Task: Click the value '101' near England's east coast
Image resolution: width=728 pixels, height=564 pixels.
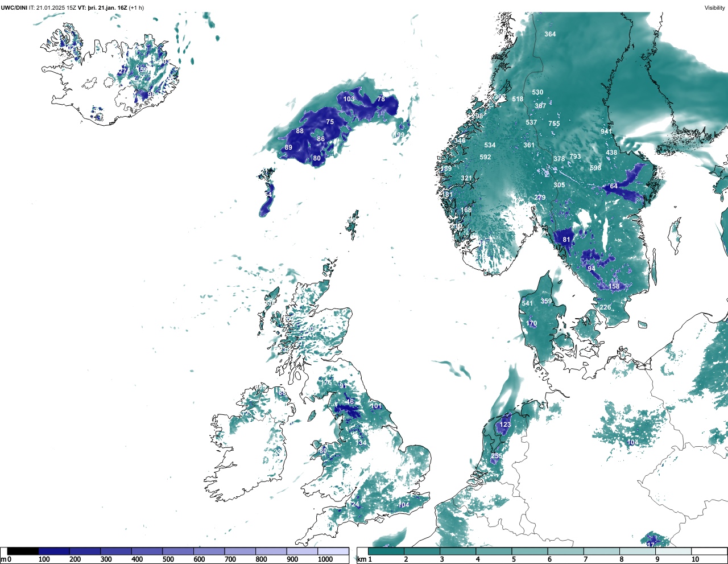Action: (377, 406)
